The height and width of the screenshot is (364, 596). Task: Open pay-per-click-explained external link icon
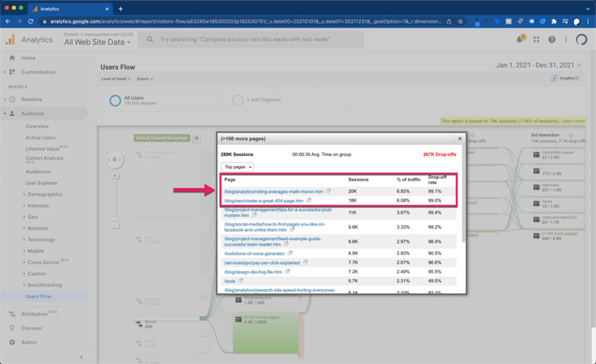[x=305, y=262]
